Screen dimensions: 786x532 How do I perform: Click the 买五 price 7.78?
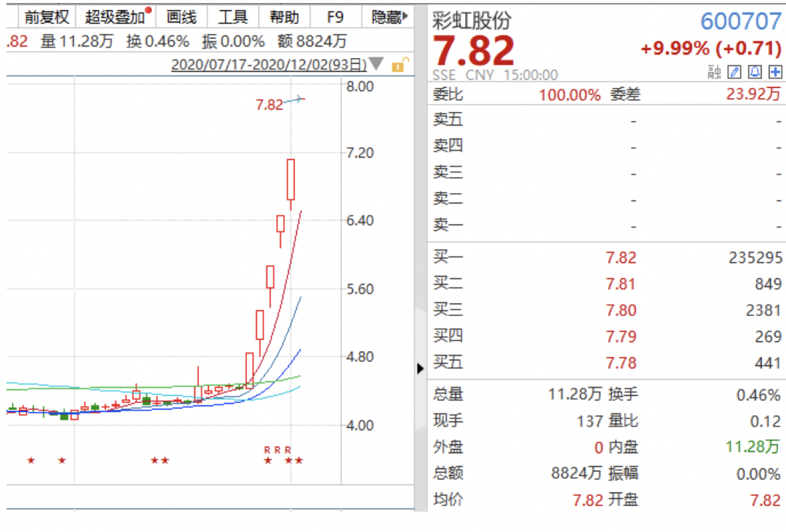621,363
